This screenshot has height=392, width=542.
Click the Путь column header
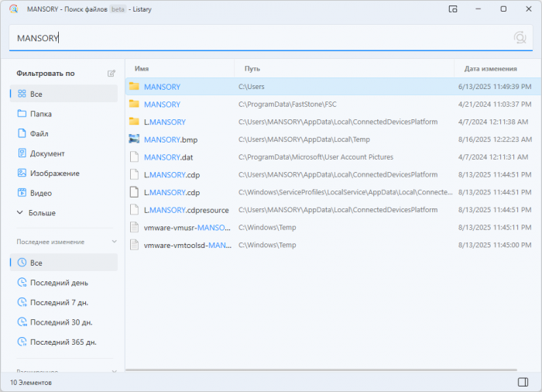252,68
